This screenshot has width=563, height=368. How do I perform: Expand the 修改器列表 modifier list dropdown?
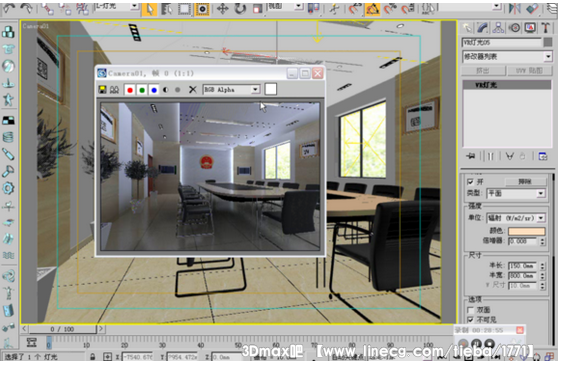507,56
